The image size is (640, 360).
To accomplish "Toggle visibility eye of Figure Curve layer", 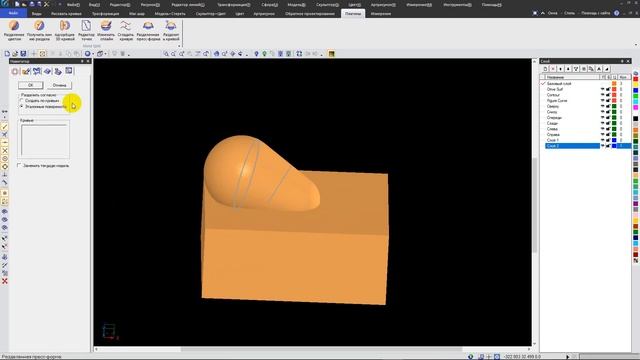I will coord(602,100).
